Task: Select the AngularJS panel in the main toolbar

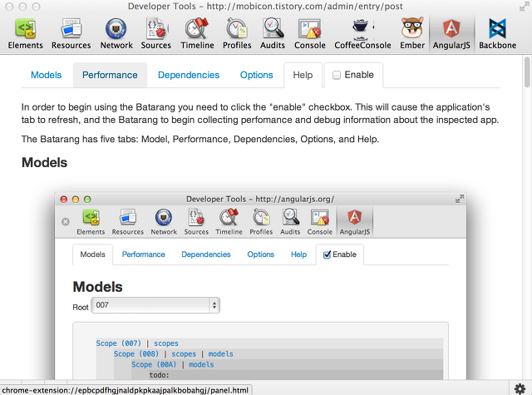Action: tap(451, 34)
